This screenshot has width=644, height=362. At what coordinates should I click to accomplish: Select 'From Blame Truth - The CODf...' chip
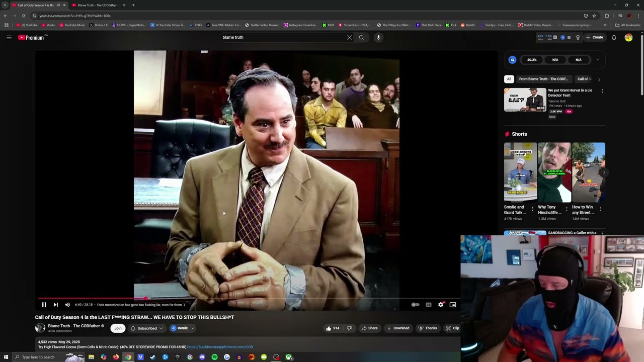(x=543, y=79)
